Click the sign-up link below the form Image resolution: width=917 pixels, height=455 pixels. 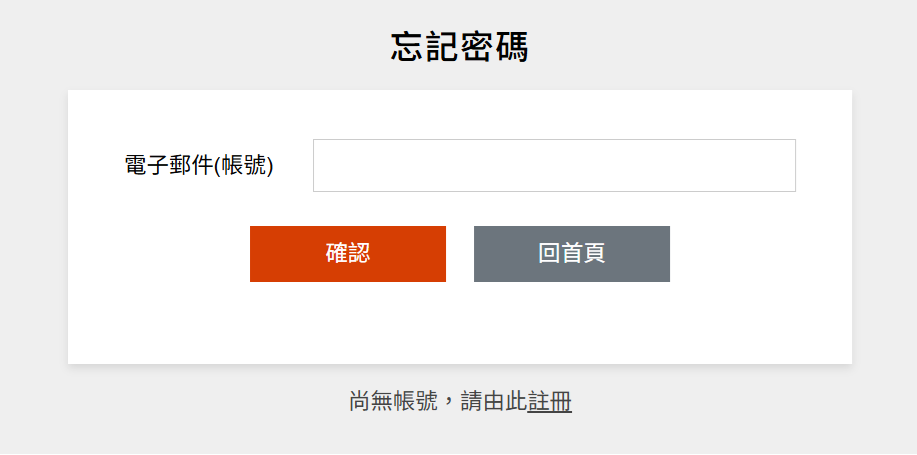pos(550,402)
